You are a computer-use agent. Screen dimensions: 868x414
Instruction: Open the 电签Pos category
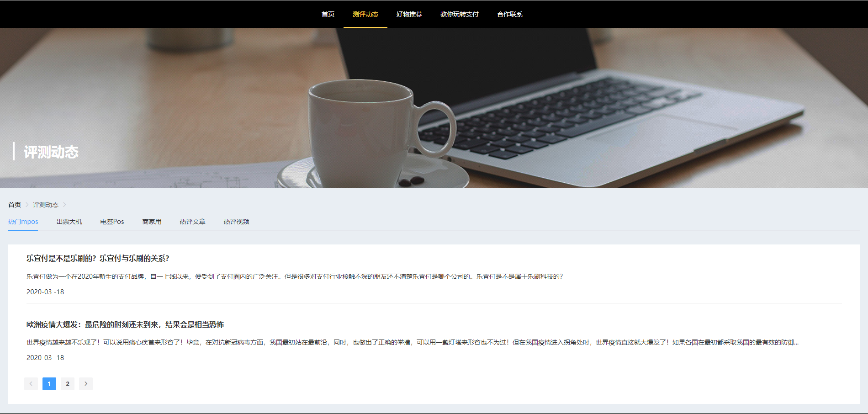pyautogui.click(x=111, y=222)
